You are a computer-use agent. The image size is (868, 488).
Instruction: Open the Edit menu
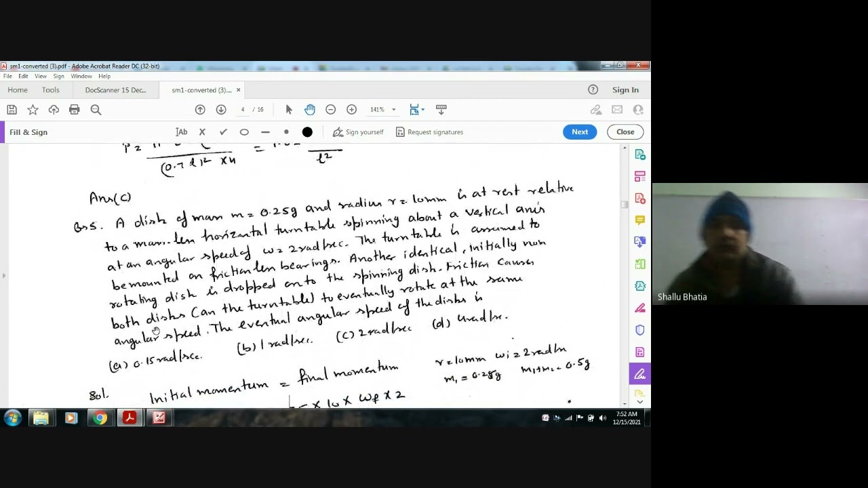[23, 77]
